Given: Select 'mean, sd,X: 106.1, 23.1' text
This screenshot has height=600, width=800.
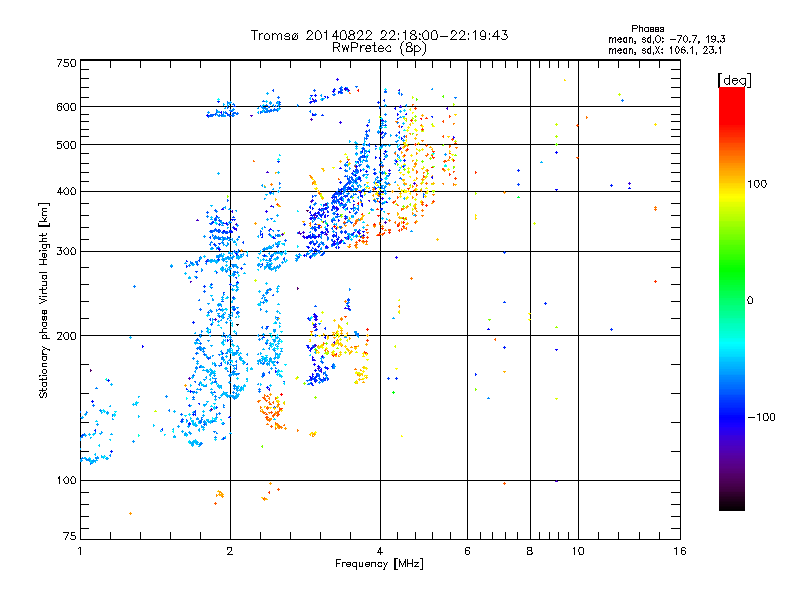Looking at the screenshot, I should 665,51.
